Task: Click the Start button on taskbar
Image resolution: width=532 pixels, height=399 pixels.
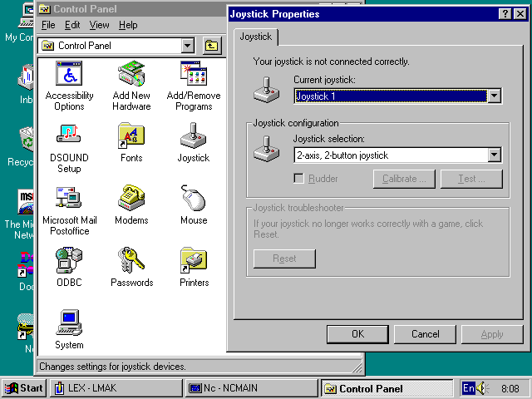Action: click(x=24, y=388)
